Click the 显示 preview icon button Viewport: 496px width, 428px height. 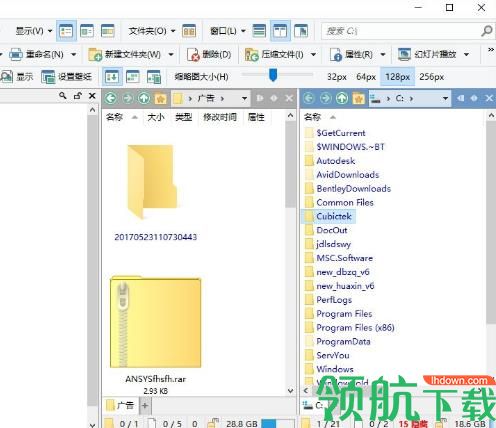(x=17, y=77)
